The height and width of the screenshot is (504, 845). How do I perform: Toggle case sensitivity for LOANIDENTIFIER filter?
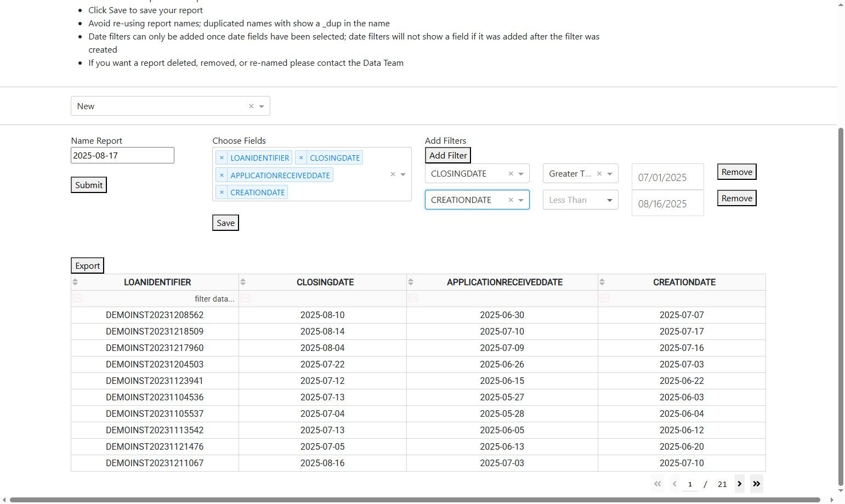(x=77, y=298)
